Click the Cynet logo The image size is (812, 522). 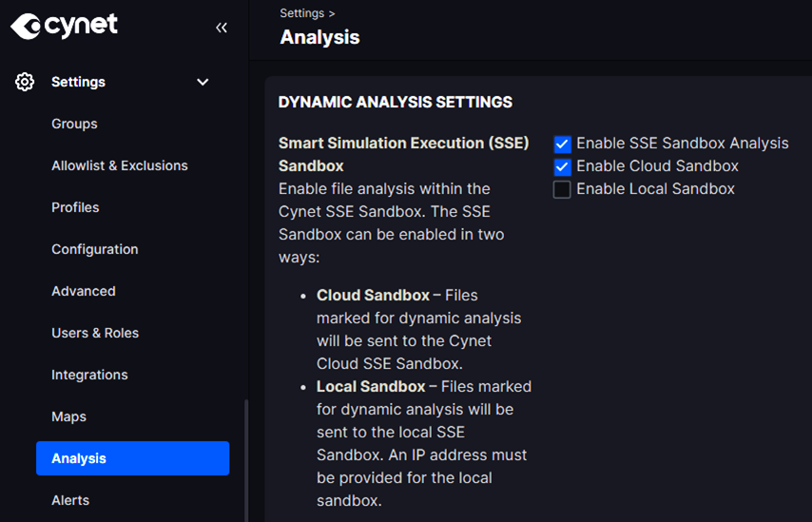pos(65,26)
